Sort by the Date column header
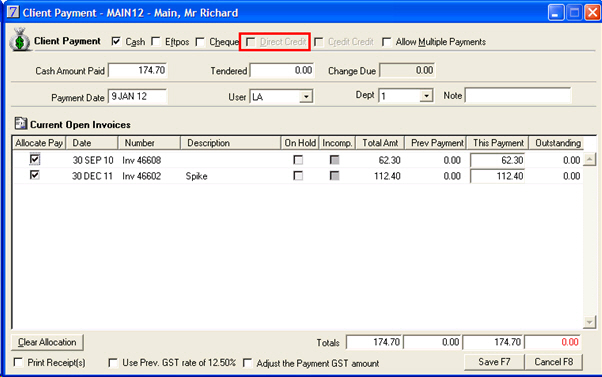602x377 pixels. [92, 143]
